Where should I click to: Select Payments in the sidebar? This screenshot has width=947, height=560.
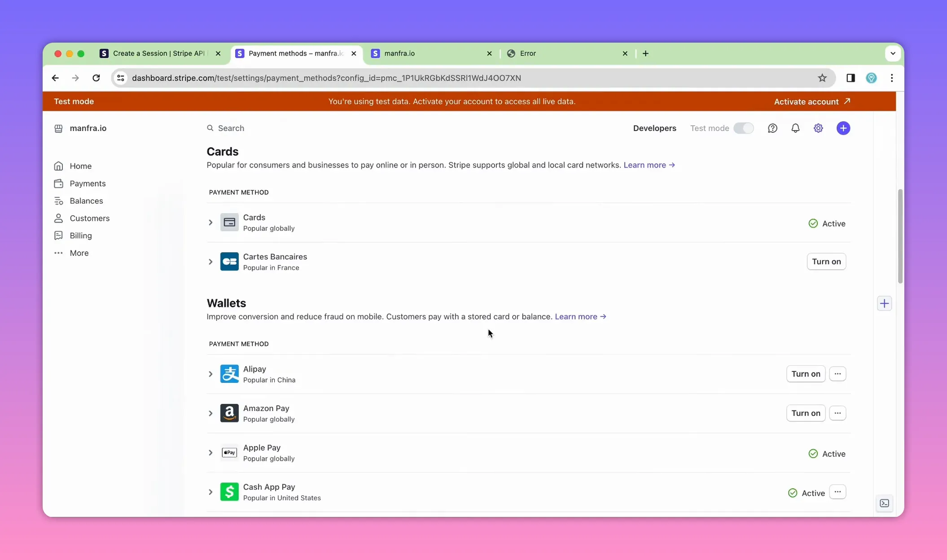coord(86,184)
